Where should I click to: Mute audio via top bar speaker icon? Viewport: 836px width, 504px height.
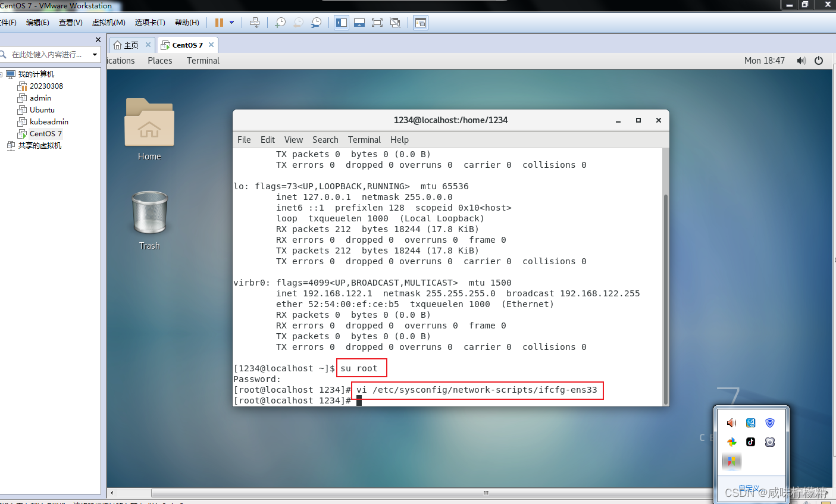[801, 60]
